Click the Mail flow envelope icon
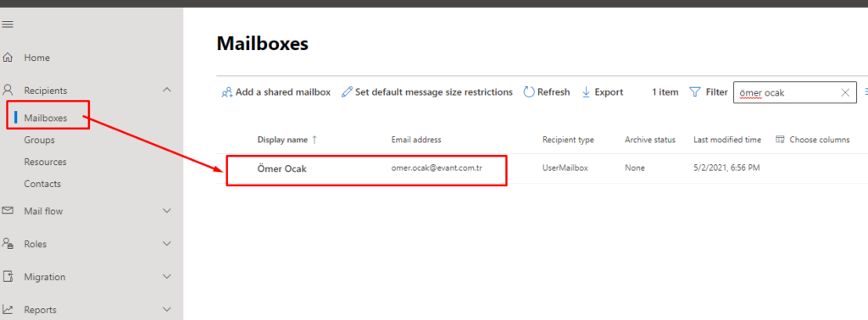Screen dimensions: 868x320 pyautogui.click(x=8, y=211)
